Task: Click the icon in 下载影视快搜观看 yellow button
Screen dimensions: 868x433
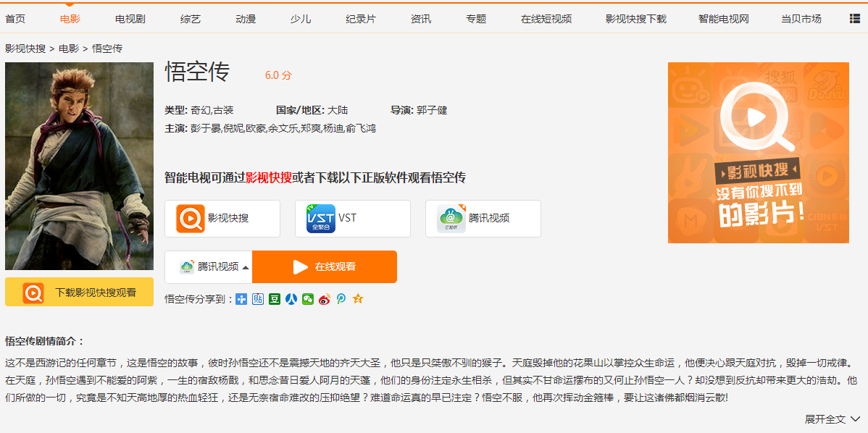Action: coord(33,293)
